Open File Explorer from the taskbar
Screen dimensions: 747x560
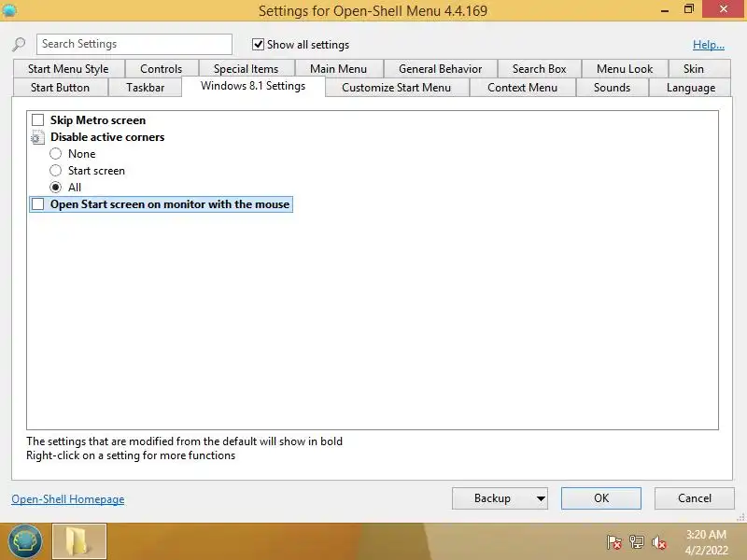79,541
